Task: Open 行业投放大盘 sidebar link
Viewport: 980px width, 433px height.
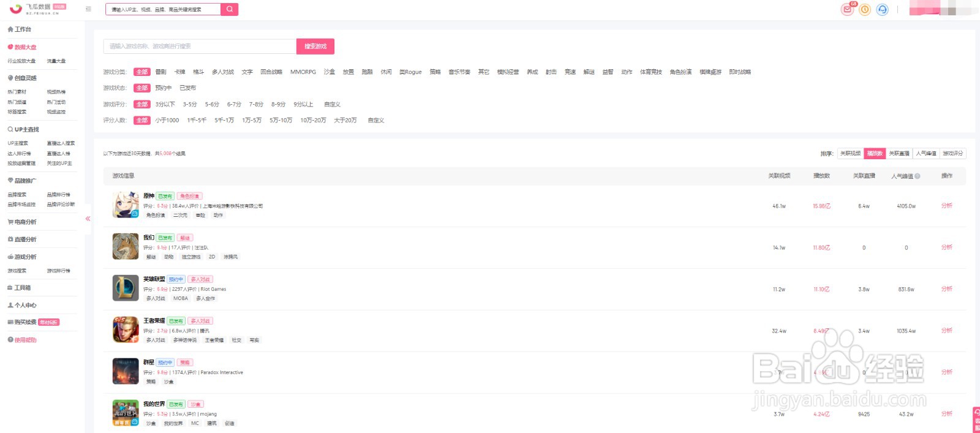Action: click(21, 61)
